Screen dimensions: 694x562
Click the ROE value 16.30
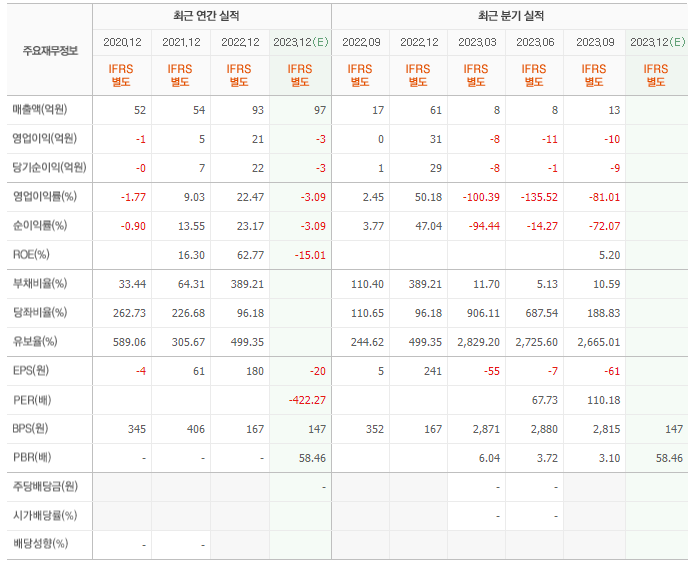(191, 255)
